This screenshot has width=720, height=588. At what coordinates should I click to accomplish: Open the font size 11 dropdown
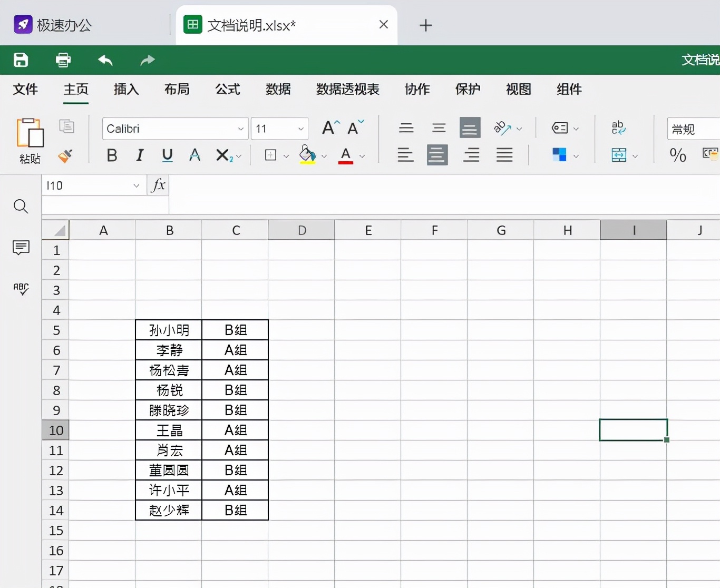point(300,129)
